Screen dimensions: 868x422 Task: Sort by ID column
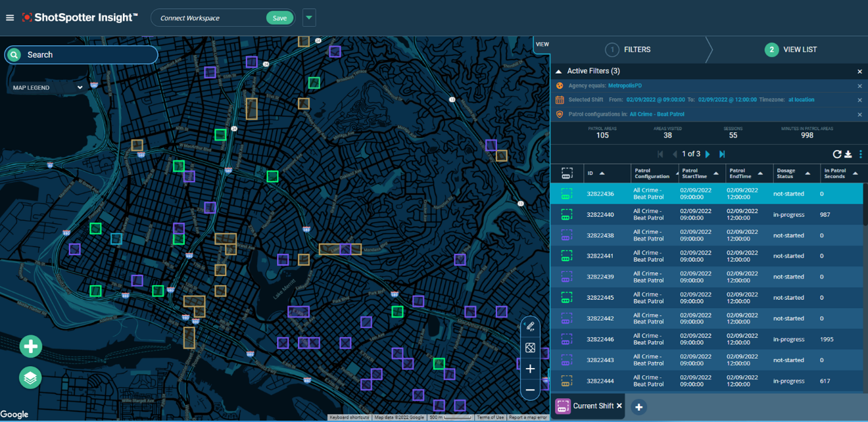607,174
